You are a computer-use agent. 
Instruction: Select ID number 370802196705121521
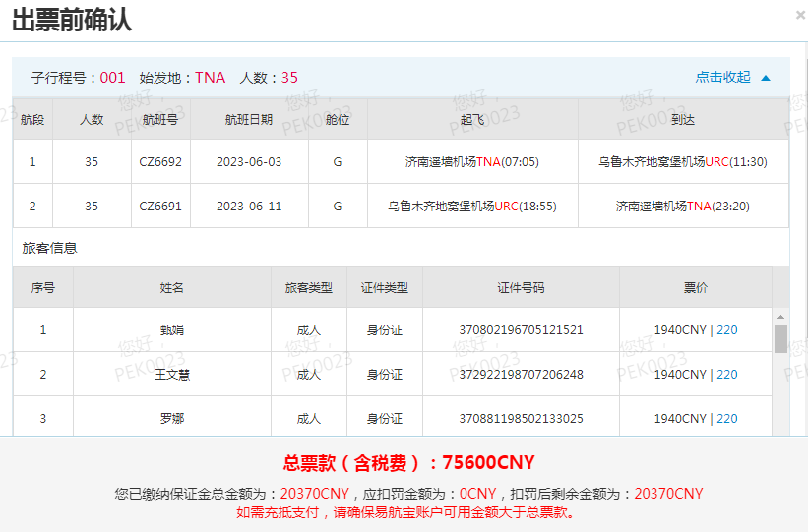(521, 330)
